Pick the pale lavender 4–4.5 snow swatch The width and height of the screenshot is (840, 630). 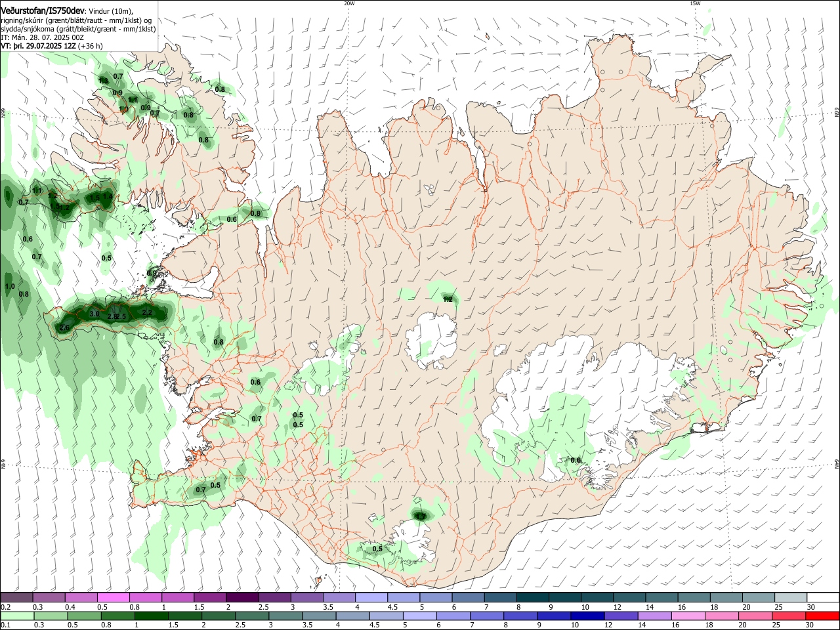coord(371,598)
